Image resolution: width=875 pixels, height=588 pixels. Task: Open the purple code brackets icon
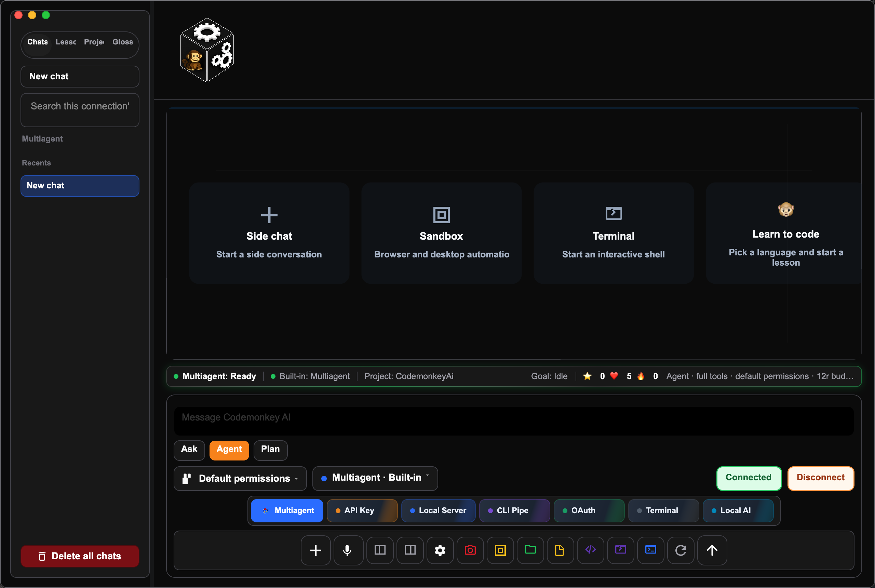pos(591,550)
